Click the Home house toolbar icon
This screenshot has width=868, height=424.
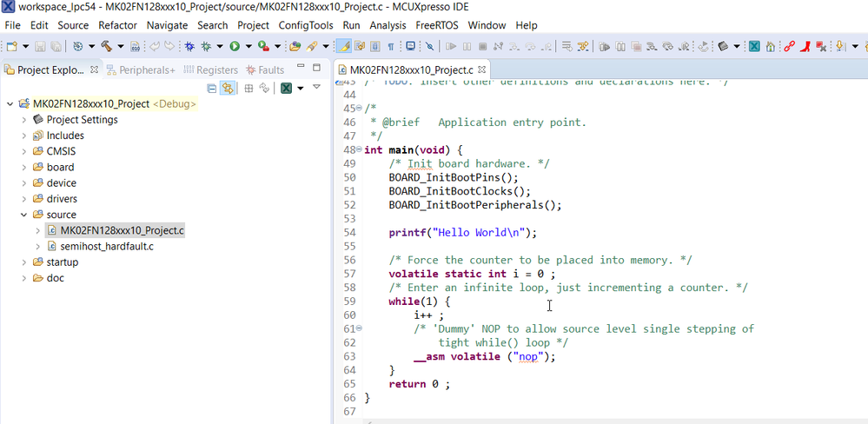(770, 47)
